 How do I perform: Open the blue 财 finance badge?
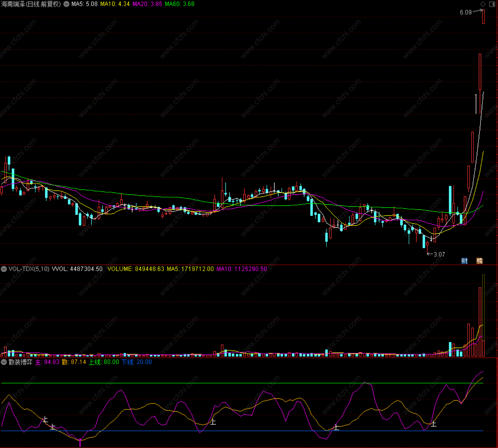pos(465,261)
